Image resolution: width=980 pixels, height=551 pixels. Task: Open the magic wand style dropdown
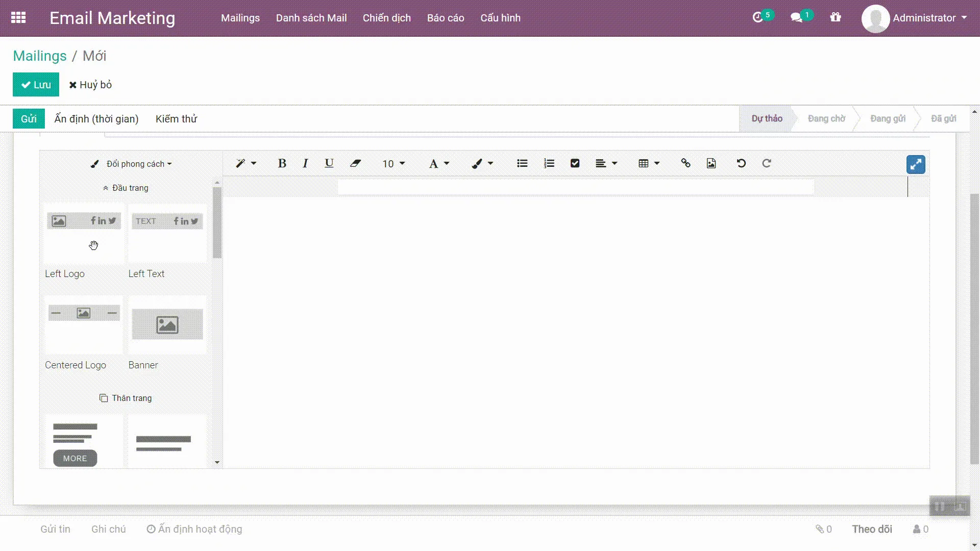(246, 163)
